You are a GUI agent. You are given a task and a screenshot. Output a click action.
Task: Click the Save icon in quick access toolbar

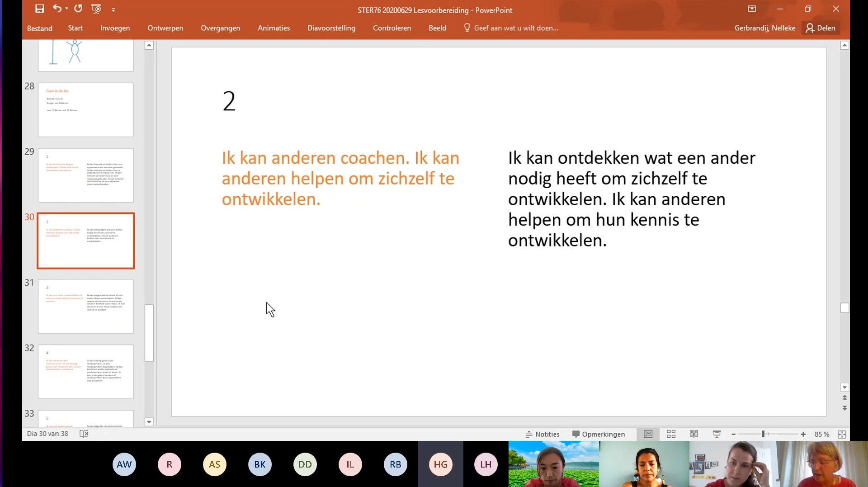coord(40,9)
